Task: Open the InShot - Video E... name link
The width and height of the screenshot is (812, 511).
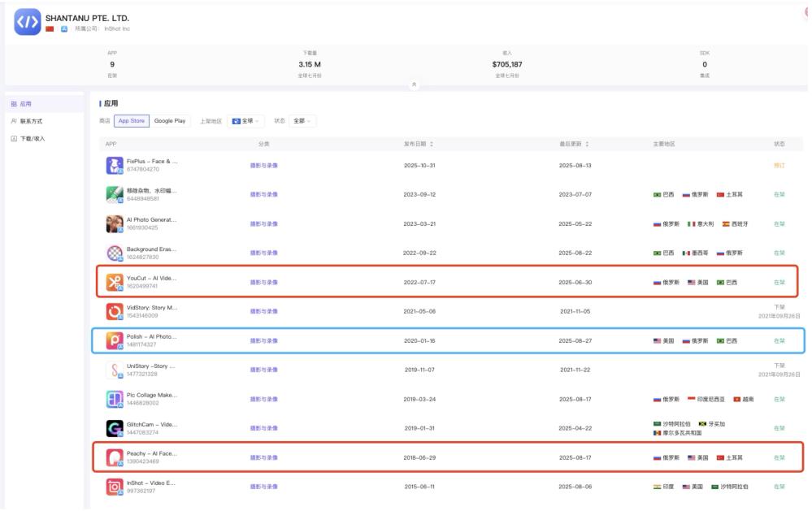Action: [x=150, y=483]
